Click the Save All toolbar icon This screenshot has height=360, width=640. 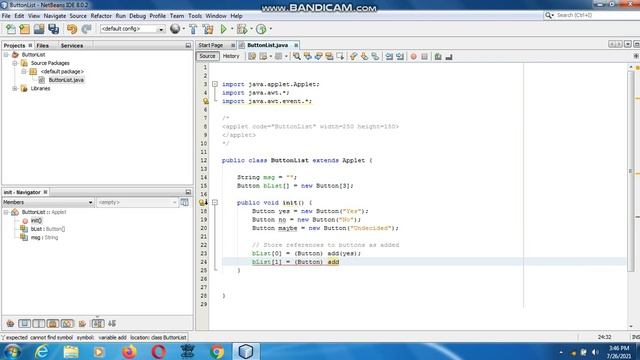(x=53, y=29)
